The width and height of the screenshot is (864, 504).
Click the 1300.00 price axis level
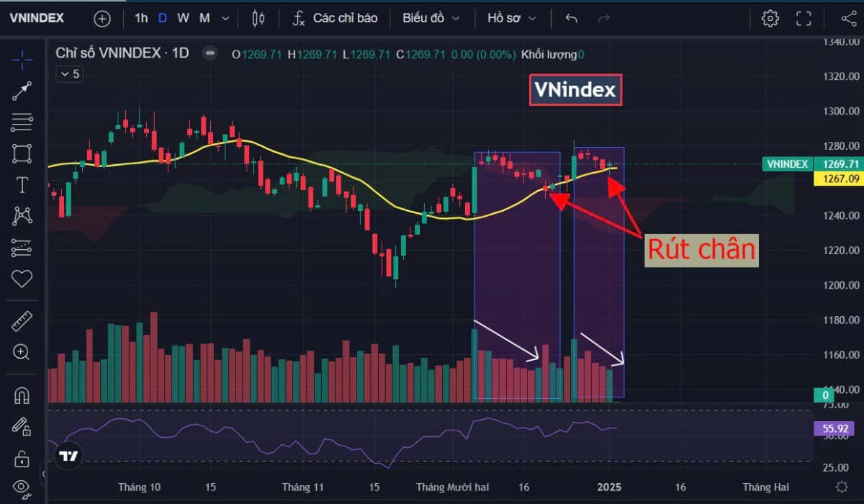840,111
